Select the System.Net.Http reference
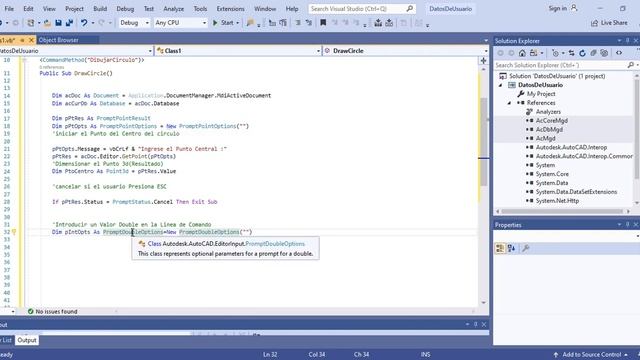The image size is (640, 360). tap(557, 201)
